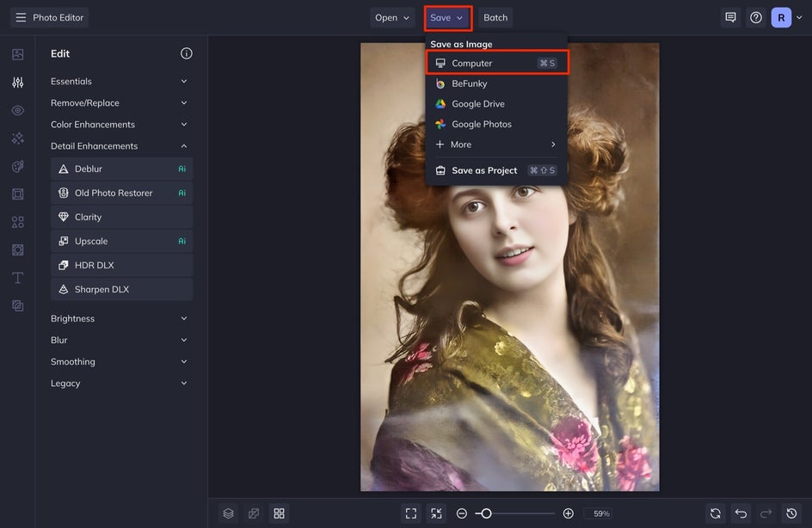Image resolution: width=812 pixels, height=528 pixels.
Task: Open the help question mark icon
Action: coord(756,17)
